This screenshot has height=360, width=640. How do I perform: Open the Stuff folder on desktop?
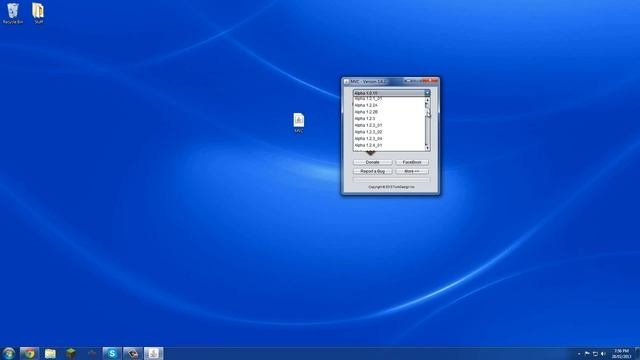38,13
